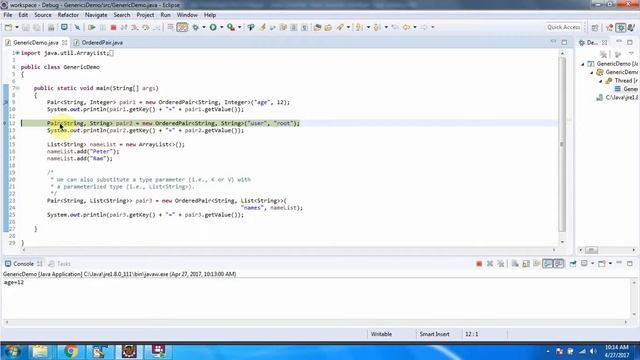Click the red Terminate button in main toolbar
The width and height of the screenshot is (640, 360).
coord(113,27)
